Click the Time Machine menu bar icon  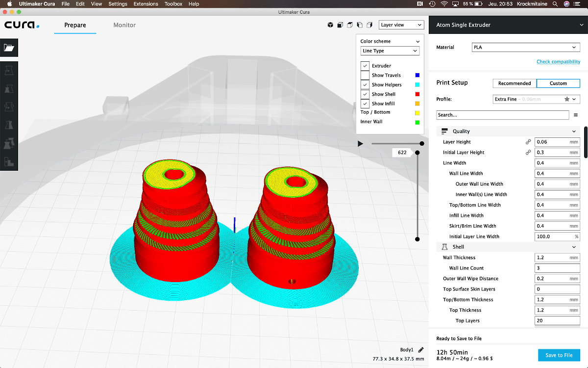(x=432, y=4)
